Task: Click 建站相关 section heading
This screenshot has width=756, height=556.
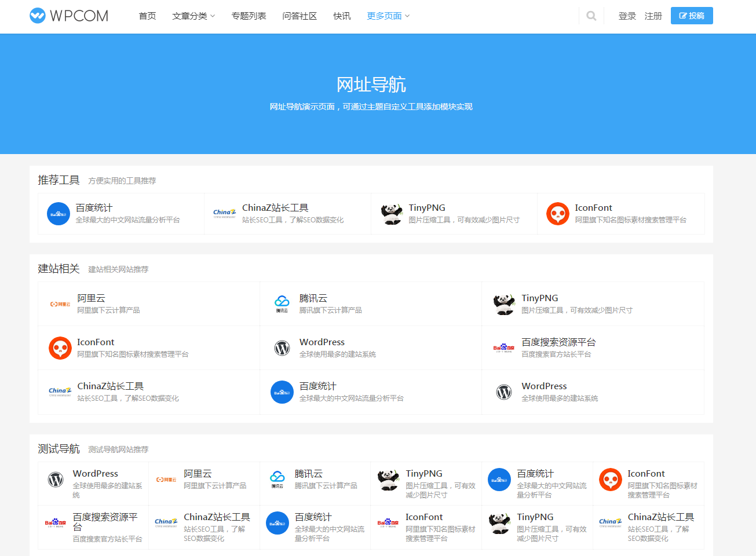Action: (59, 269)
